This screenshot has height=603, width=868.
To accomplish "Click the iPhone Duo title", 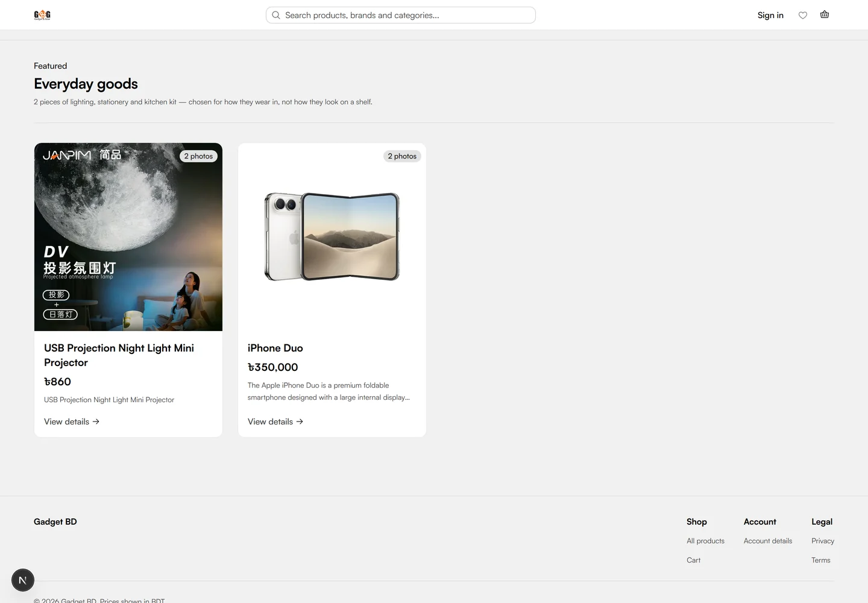I will pos(275,348).
